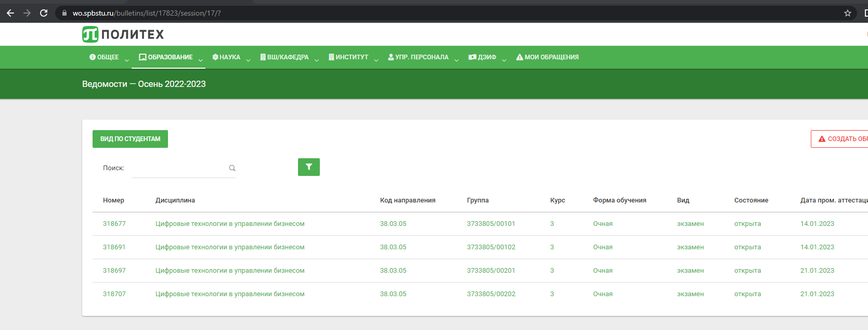Image resolution: width=868 pixels, height=330 pixels.
Task: Click the green filter funnel icon
Action: point(308,167)
